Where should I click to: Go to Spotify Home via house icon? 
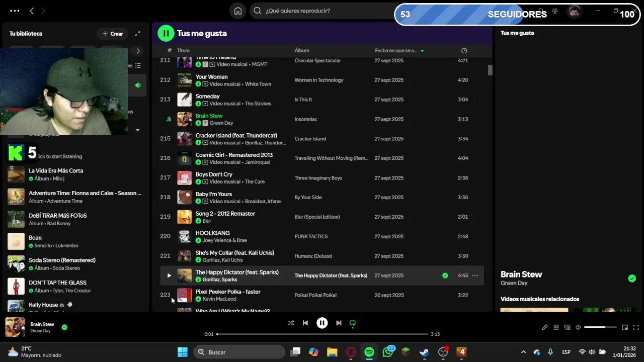[238, 11]
